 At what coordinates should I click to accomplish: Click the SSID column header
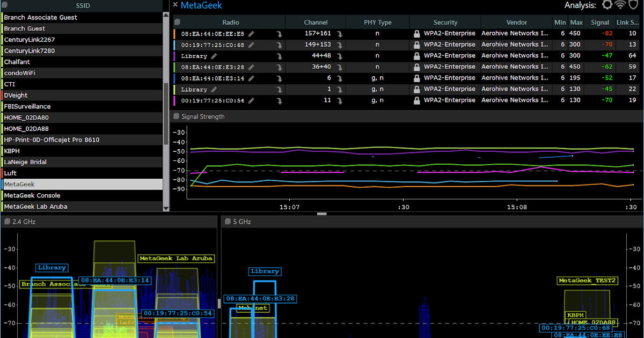(x=82, y=5)
